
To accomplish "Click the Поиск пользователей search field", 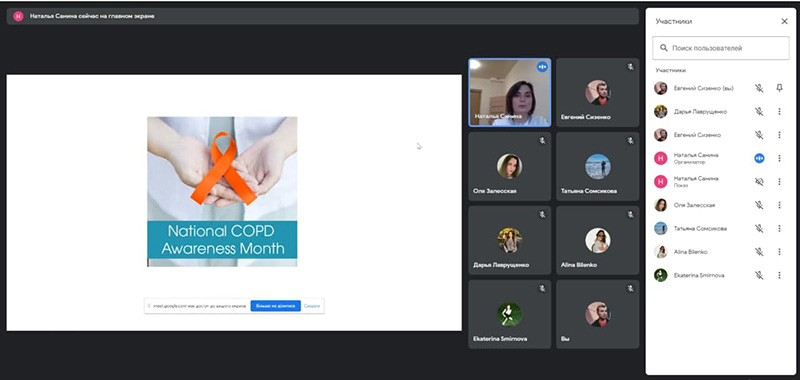I will (720, 48).
